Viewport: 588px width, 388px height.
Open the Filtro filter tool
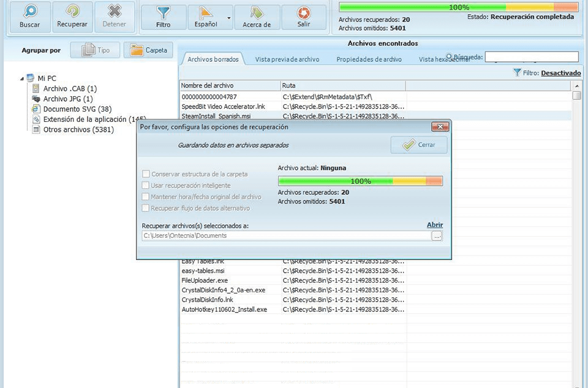point(162,17)
